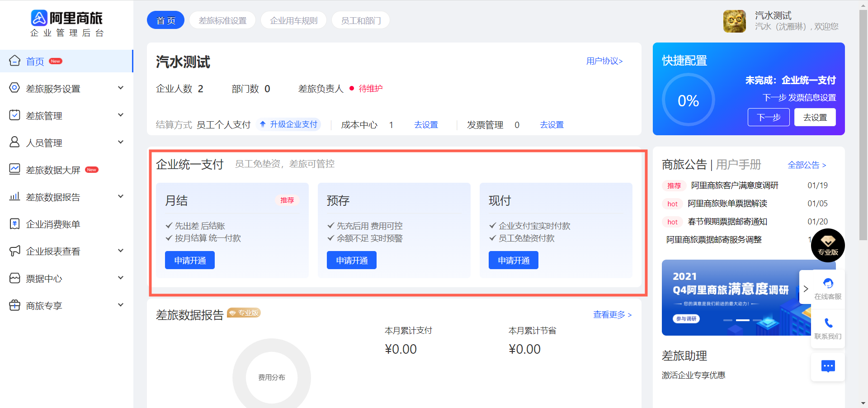Click 去设置 beside 发票管理
868x408 pixels.
pyautogui.click(x=552, y=125)
